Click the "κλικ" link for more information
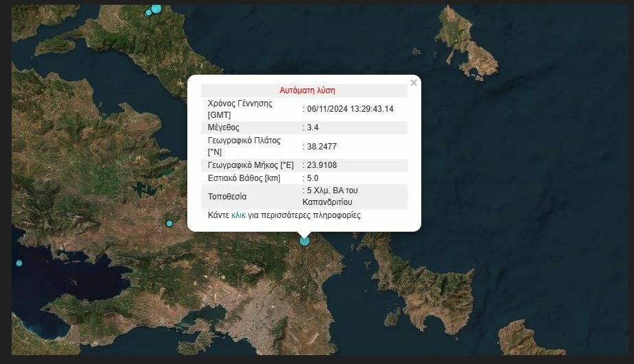The height and width of the screenshot is (364, 634). point(238,215)
